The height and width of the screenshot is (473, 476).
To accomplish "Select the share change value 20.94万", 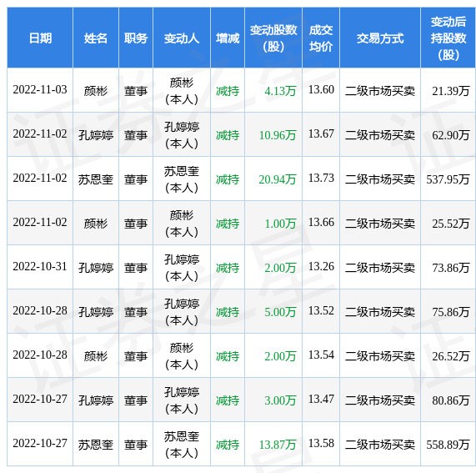I will click(x=278, y=179).
